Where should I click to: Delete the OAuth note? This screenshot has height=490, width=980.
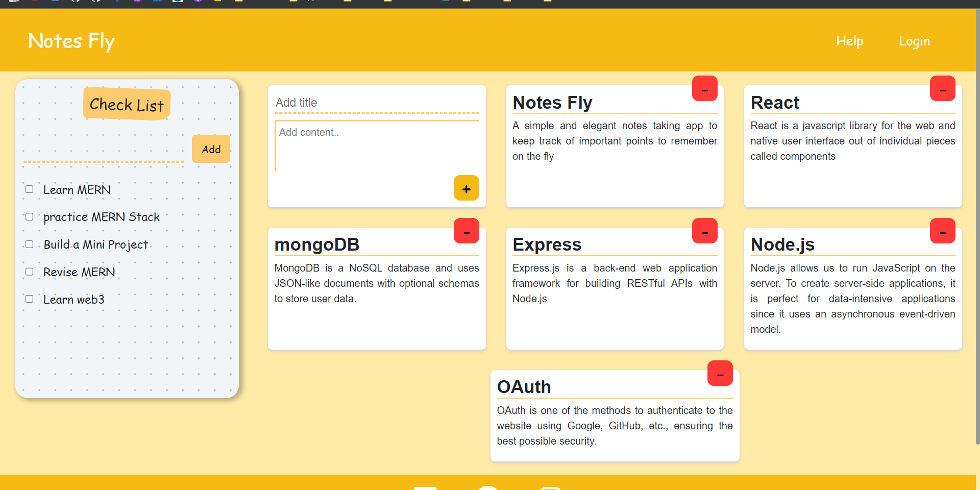(x=720, y=373)
